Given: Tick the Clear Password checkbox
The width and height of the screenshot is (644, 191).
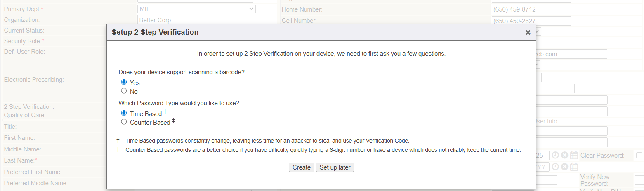Looking at the screenshot, I should pos(639,155).
